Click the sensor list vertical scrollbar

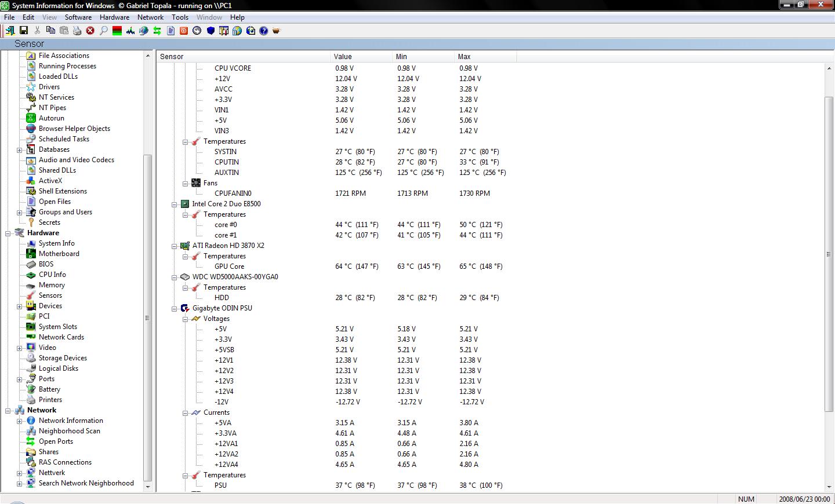click(829, 254)
